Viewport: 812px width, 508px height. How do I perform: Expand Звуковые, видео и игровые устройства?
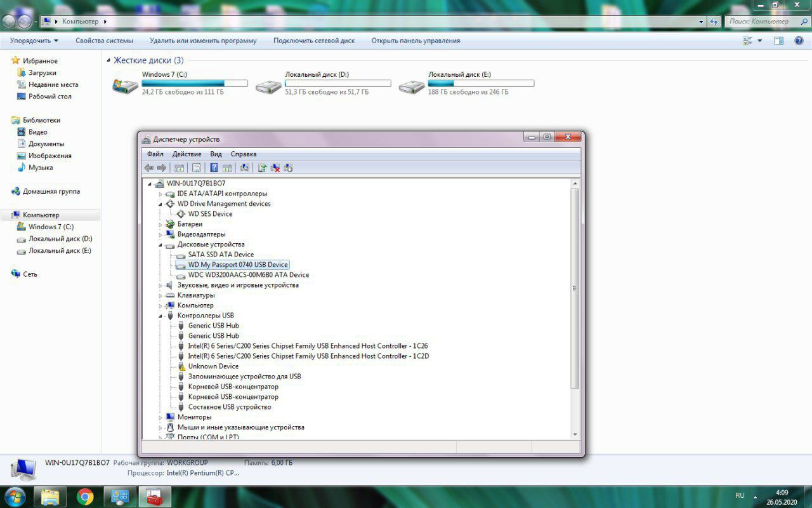click(160, 285)
